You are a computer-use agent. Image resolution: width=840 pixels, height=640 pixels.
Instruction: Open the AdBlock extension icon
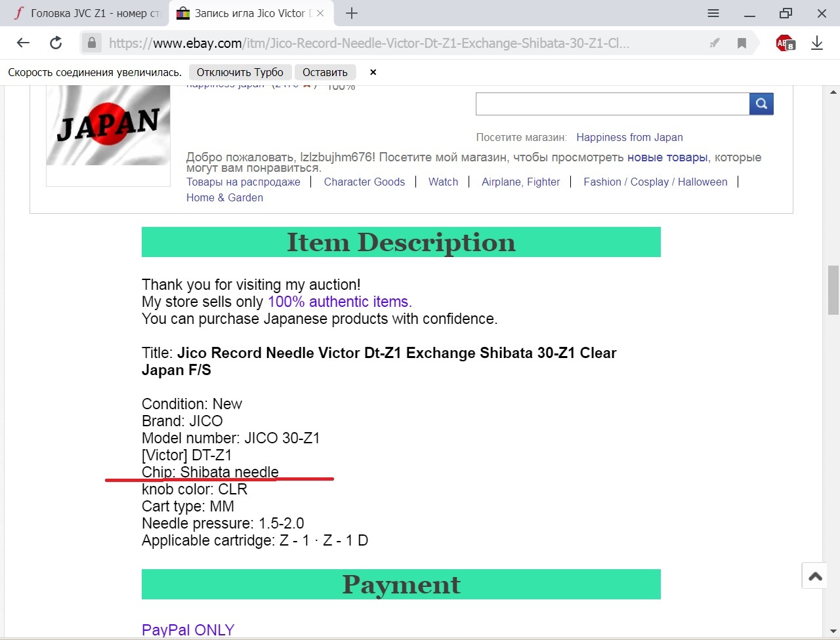(x=785, y=43)
